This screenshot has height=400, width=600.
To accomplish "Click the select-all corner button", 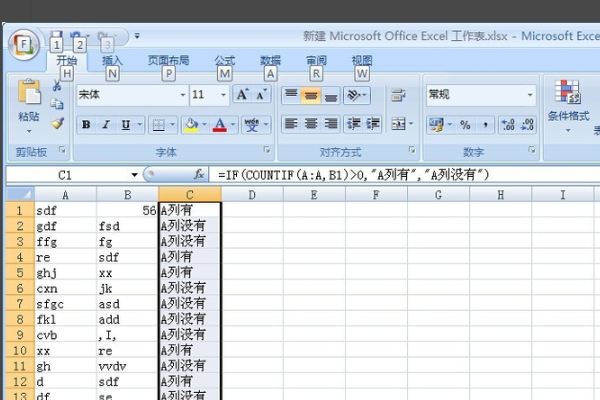I will [20, 194].
